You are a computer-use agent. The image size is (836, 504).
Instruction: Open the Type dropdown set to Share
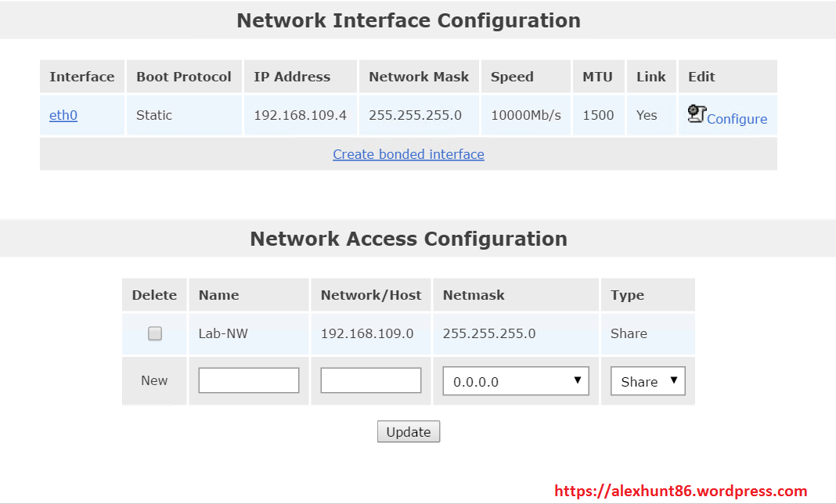647,381
